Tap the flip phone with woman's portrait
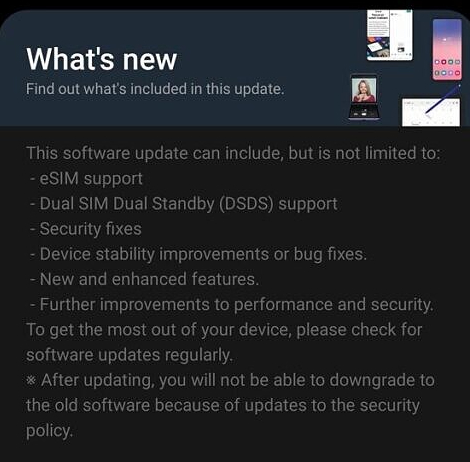The height and width of the screenshot is (462, 470). [x=364, y=97]
